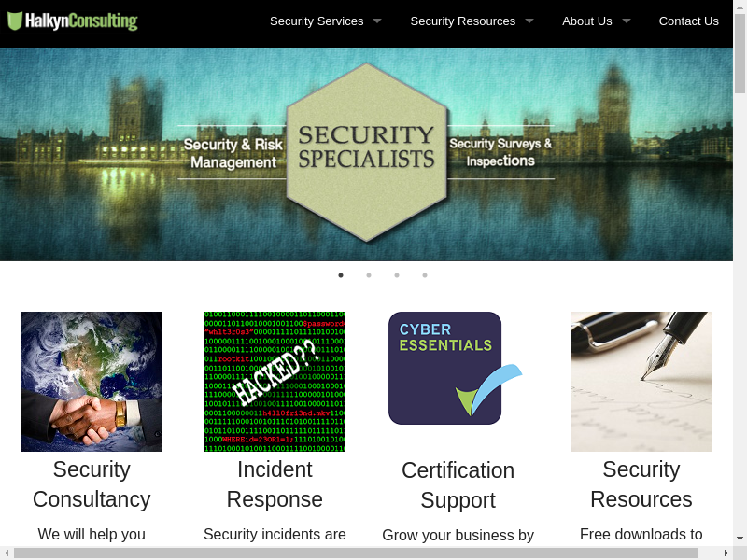The image size is (747, 560).
Task: Click the horizontal scrollbar right arrow
Action: tap(726, 553)
